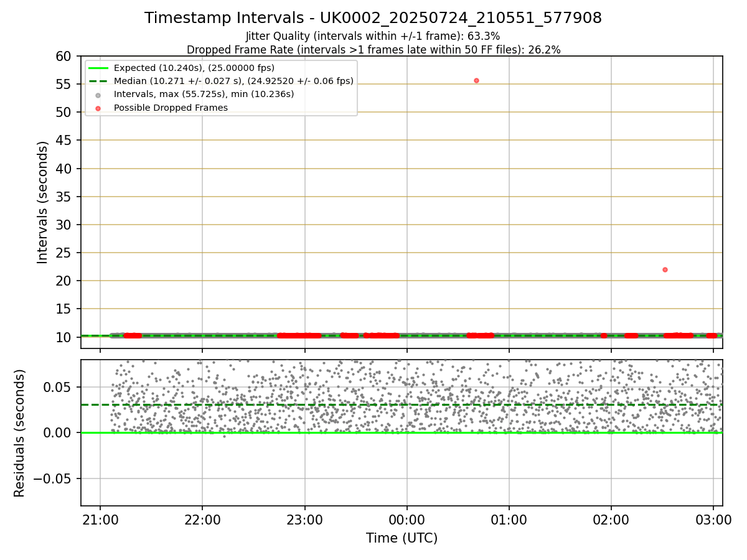The image size is (747, 560).
Task: Click the '60' tick on intervals axis
Action: click(64, 57)
